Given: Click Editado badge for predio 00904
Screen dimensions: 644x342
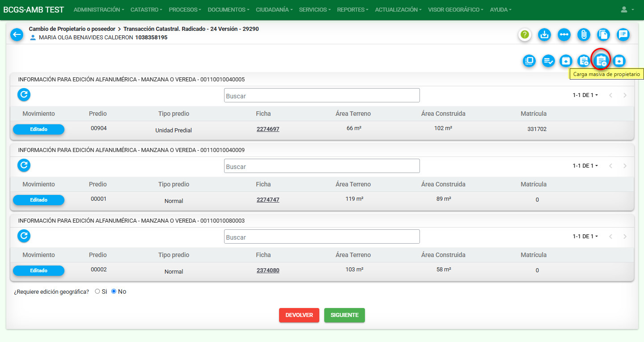Looking at the screenshot, I should coord(38,129).
